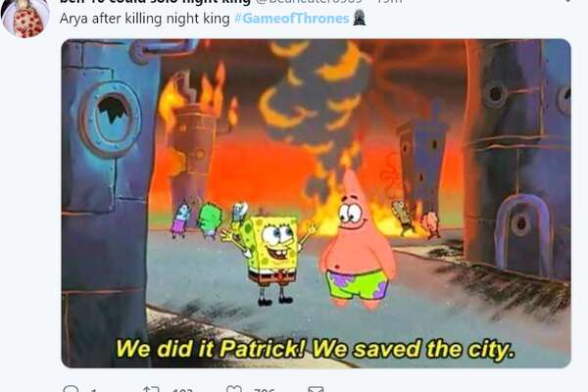Click the text 'Arya after killing night king'

145,19
